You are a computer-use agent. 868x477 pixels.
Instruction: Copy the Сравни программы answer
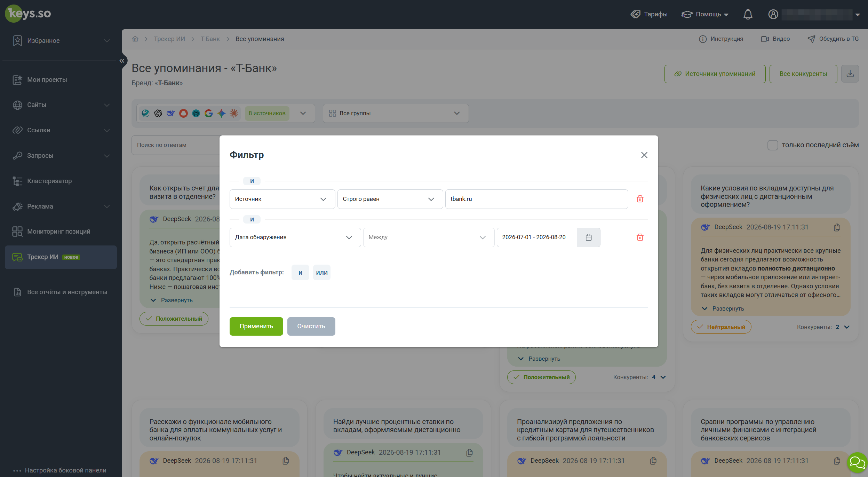coord(837,461)
